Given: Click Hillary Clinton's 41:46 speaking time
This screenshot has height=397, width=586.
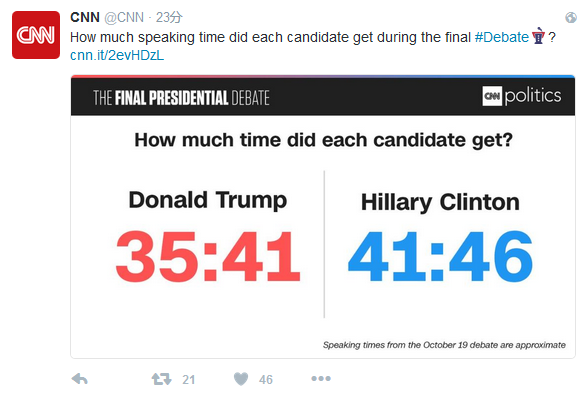Looking at the screenshot, I should [440, 256].
